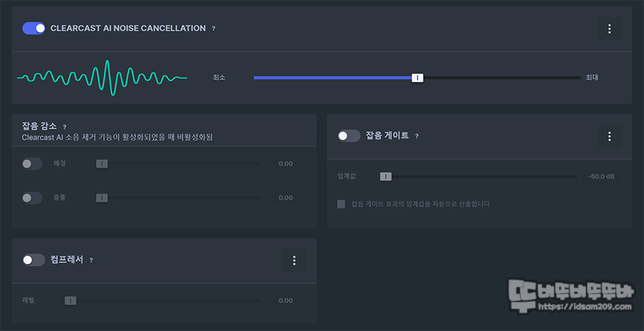Open the help tooltip for Clearcast AI Noise Cancellation
Image resolution: width=644 pixels, height=331 pixels.
click(213, 29)
